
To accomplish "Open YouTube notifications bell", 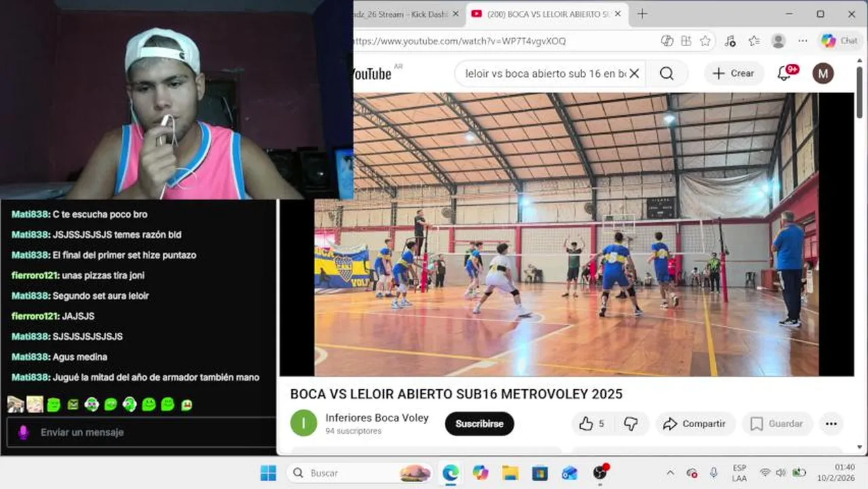I will (785, 73).
